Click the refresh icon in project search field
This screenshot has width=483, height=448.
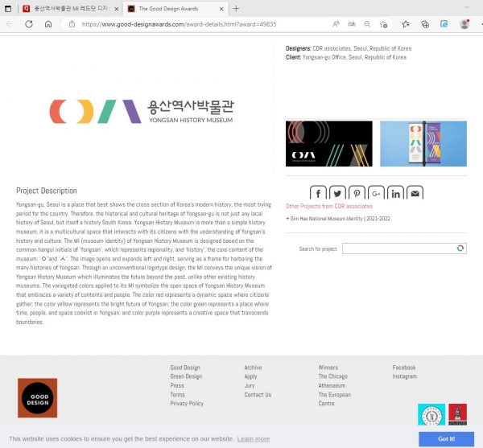[x=460, y=249]
